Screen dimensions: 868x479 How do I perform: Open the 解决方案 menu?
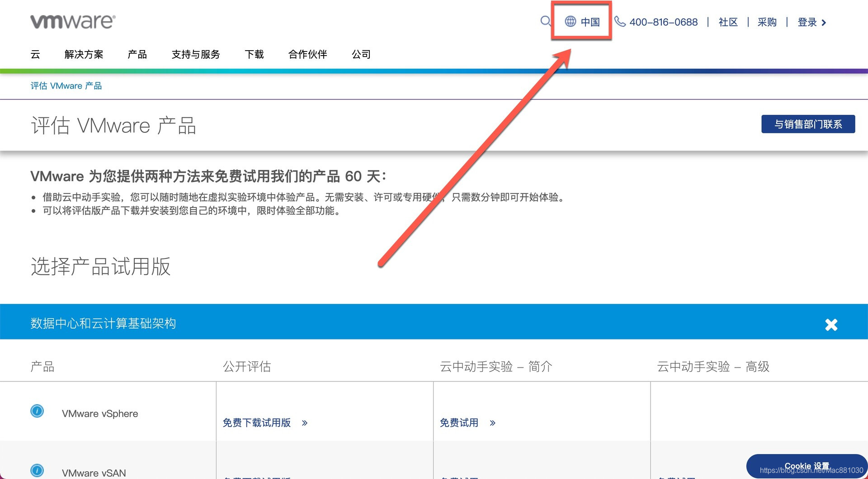84,55
